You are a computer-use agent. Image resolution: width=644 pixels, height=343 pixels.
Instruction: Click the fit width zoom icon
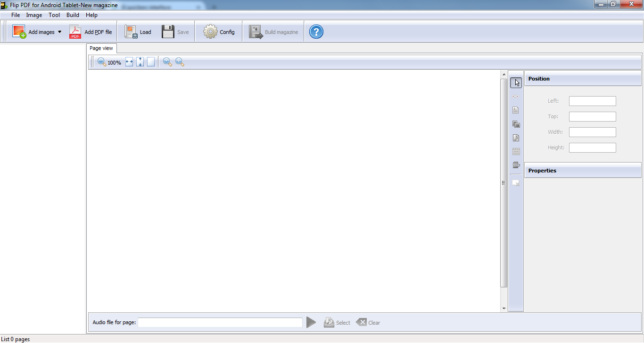(x=129, y=61)
